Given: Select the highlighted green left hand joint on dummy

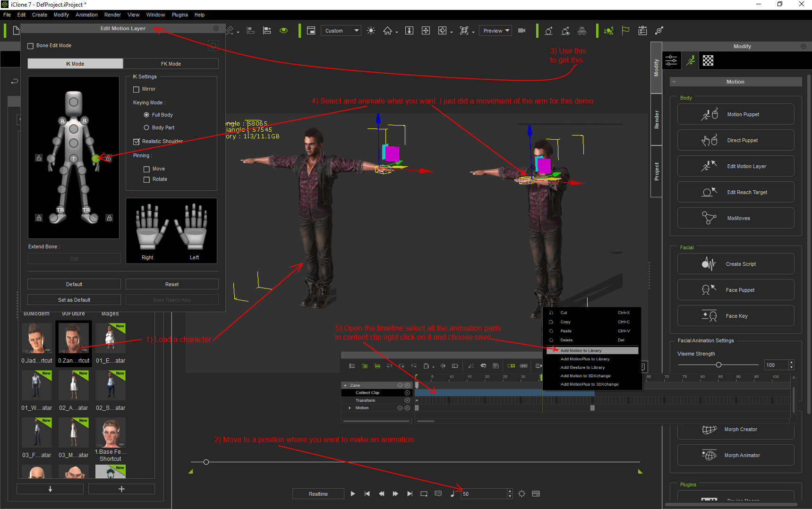Looking at the screenshot, I should coord(96,159).
